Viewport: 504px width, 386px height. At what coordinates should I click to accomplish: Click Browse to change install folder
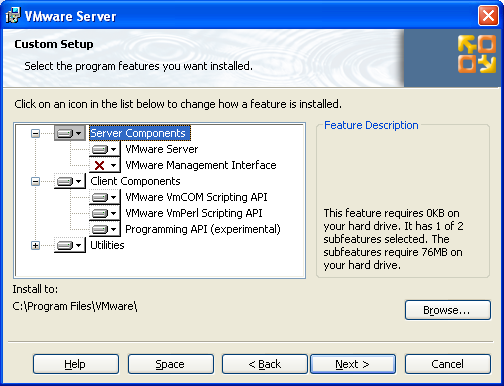pos(448,310)
